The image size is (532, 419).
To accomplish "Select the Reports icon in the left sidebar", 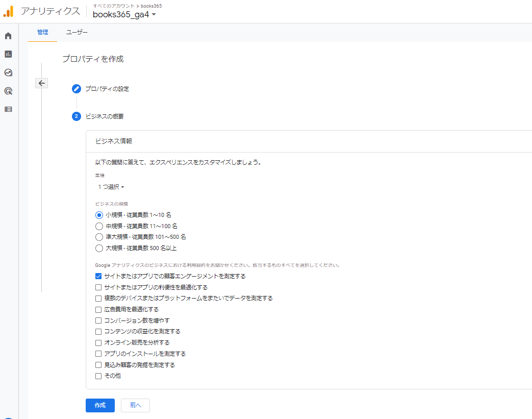I will pyautogui.click(x=8, y=54).
